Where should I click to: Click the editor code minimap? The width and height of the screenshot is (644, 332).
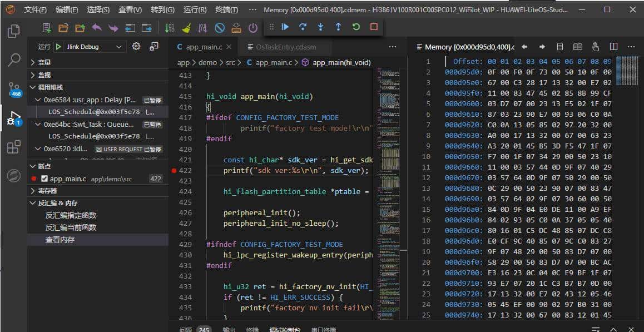pyautogui.click(x=382, y=167)
